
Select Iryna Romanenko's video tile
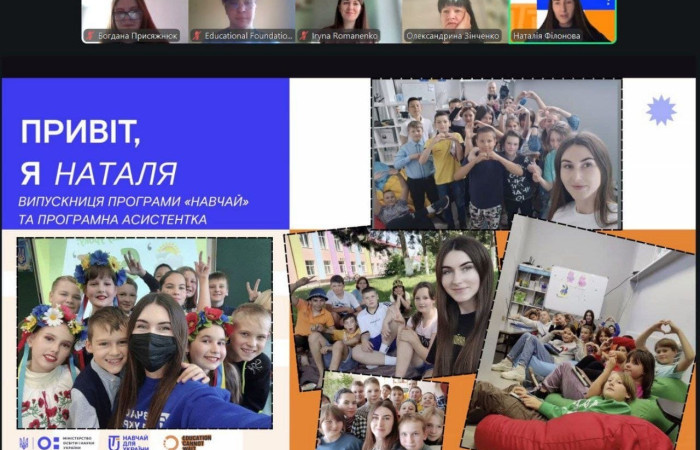coord(348,15)
